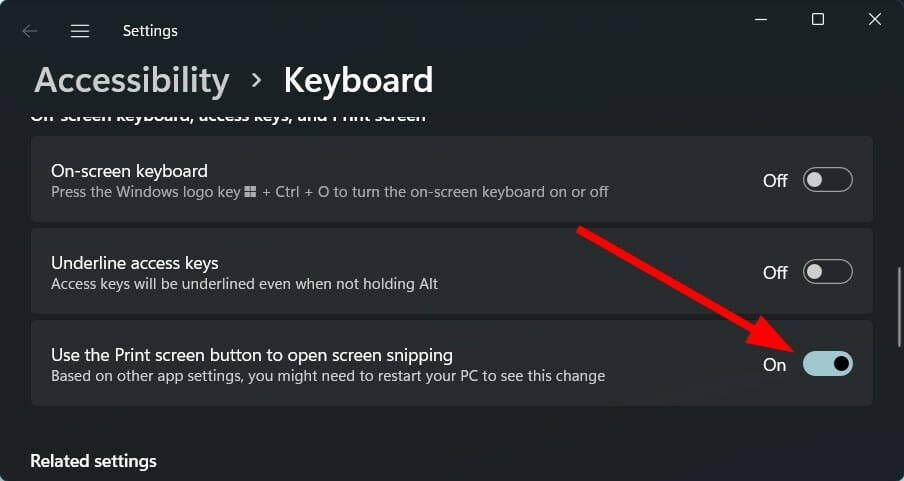The height and width of the screenshot is (481, 904).
Task: Click the Windows logo key icon
Action: pos(250,192)
